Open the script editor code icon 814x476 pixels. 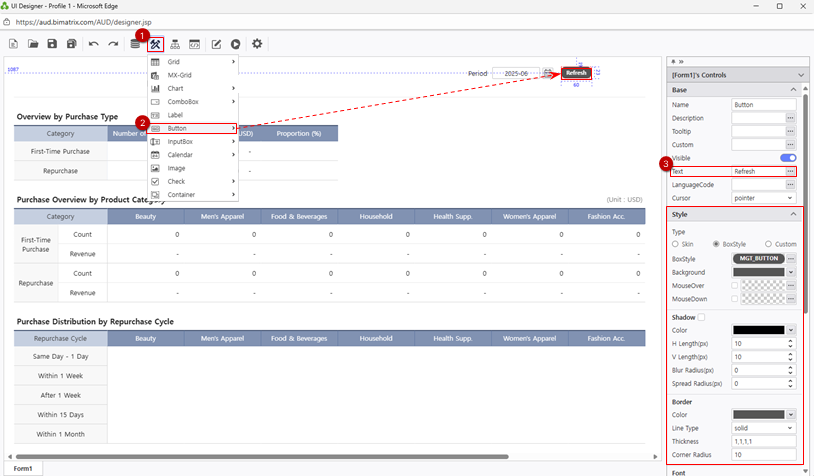(x=195, y=44)
